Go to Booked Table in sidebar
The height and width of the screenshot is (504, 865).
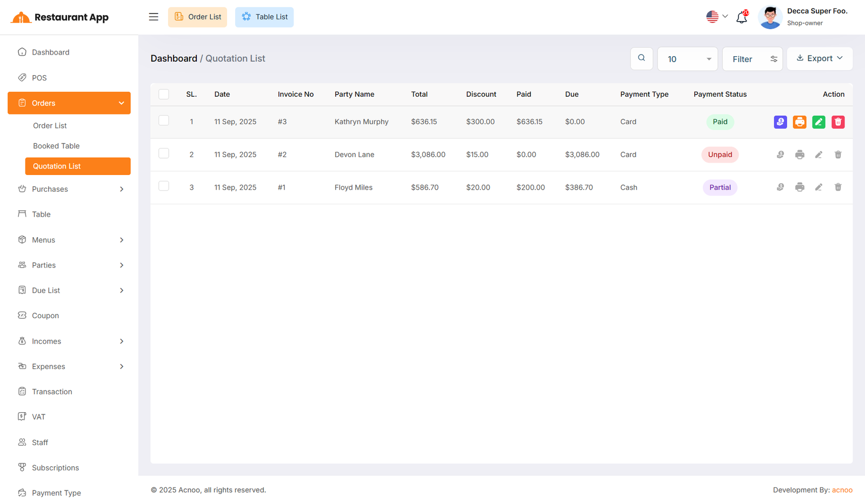tap(56, 146)
